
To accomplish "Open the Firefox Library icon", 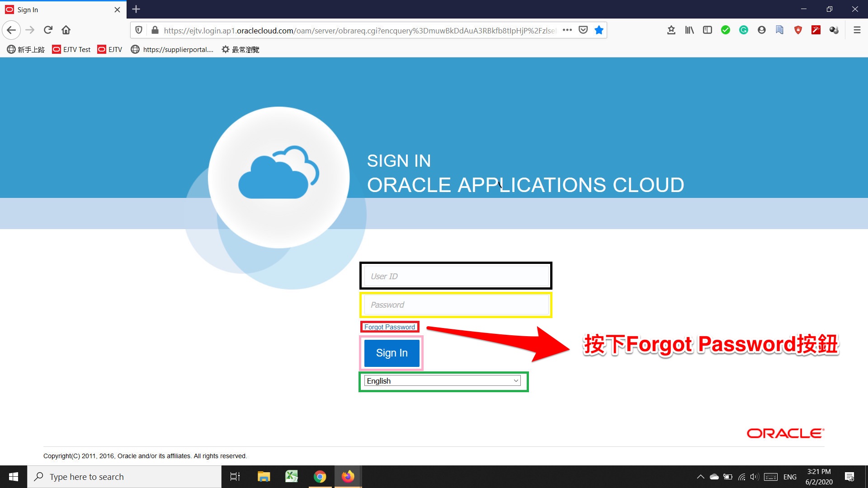I will (x=689, y=30).
